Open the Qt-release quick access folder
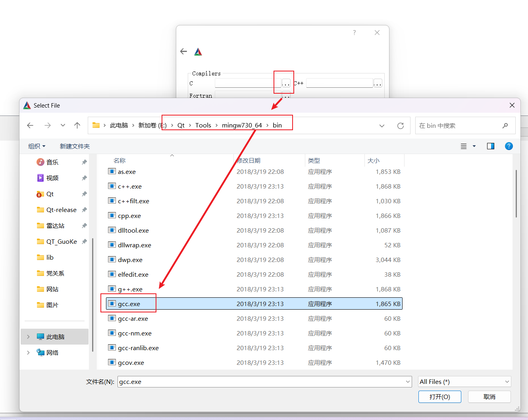This screenshot has width=528, height=420. (x=61, y=210)
